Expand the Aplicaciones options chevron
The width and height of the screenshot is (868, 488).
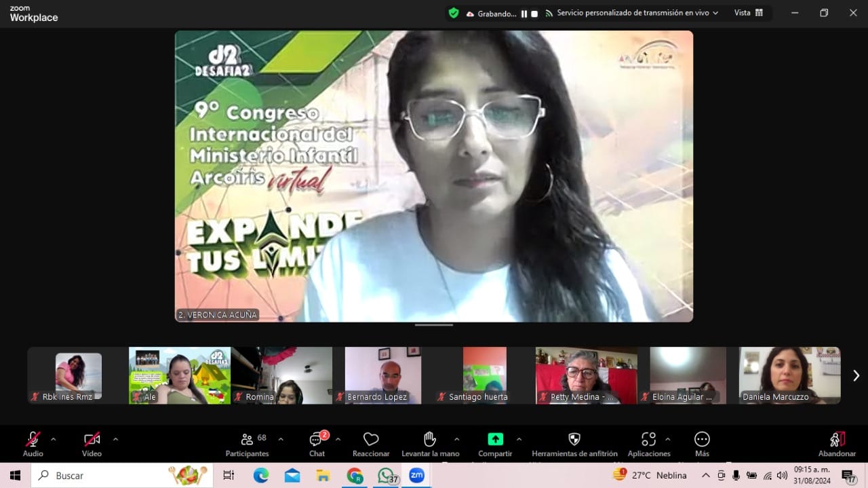pyautogui.click(x=667, y=439)
